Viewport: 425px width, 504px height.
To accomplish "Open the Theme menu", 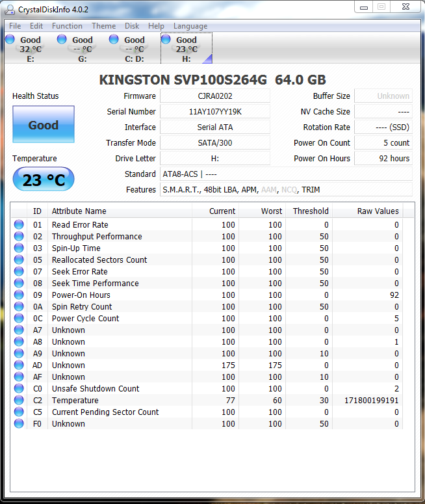I will 103,26.
